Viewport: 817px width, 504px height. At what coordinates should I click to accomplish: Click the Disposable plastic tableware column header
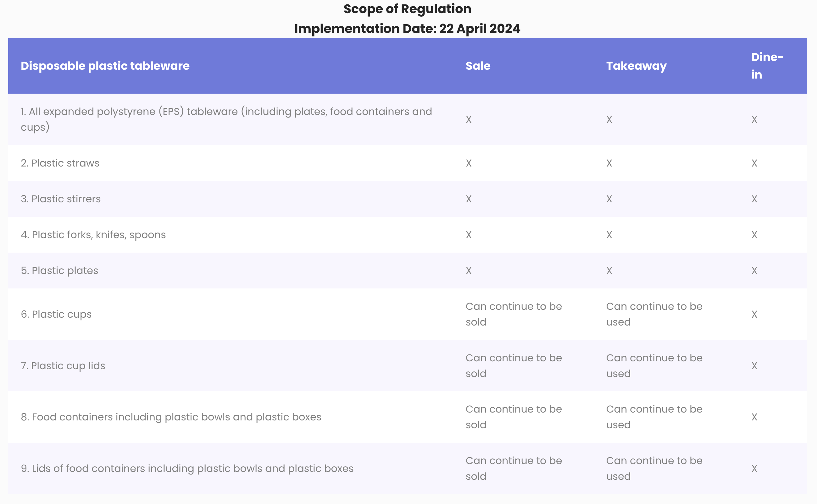click(x=105, y=66)
